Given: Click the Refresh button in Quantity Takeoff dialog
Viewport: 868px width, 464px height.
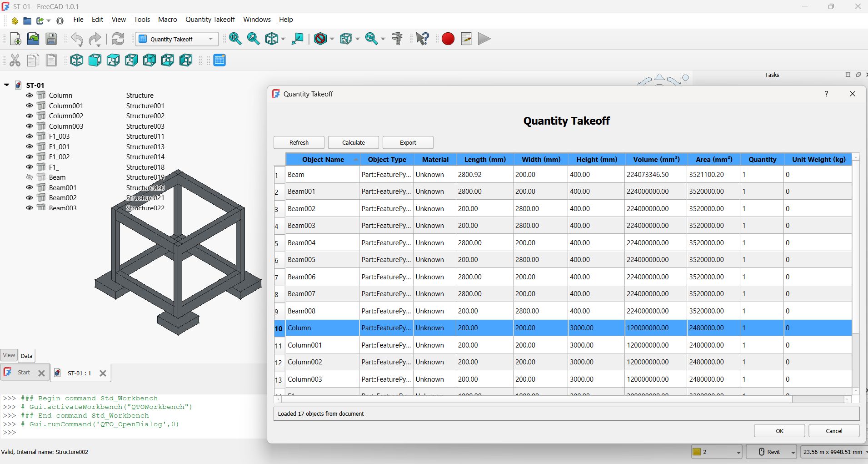Looking at the screenshot, I should point(299,142).
